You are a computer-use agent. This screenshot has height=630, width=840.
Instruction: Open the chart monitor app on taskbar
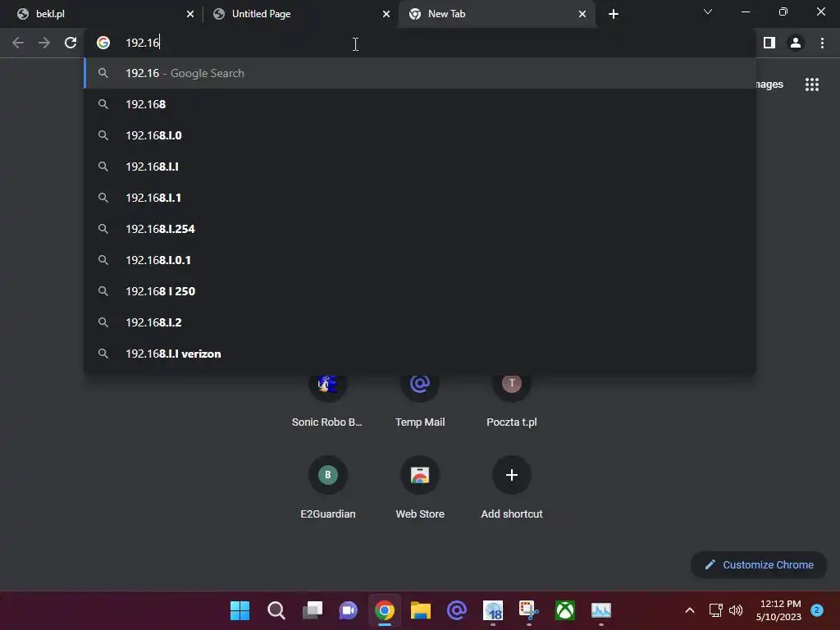click(x=601, y=610)
